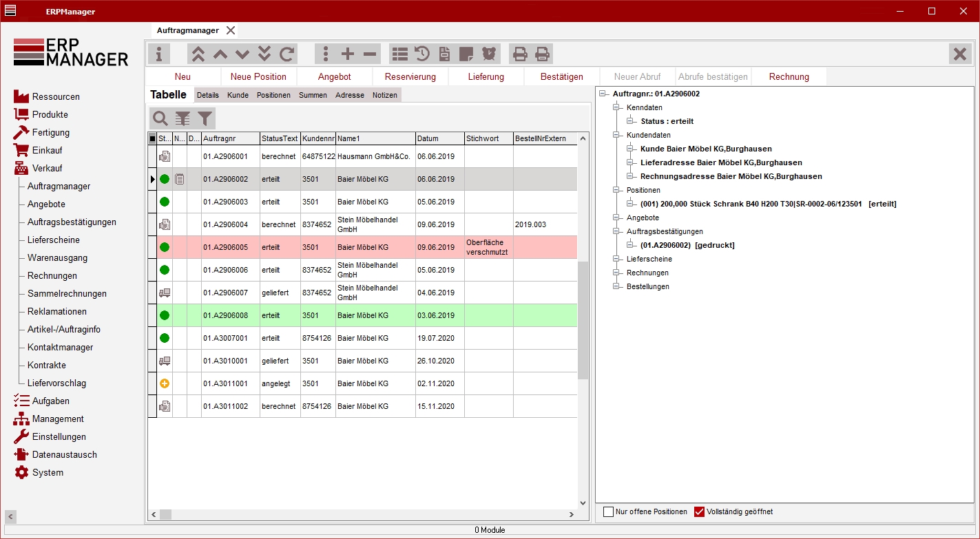Click the select-all box in table header corner
Screen dimensions: 980x539
pyautogui.click(x=152, y=138)
